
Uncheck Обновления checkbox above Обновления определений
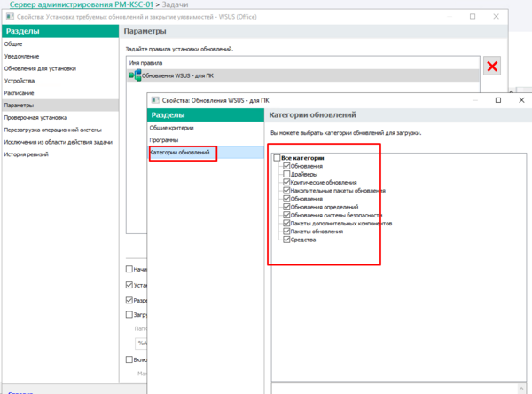pyautogui.click(x=286, y=199)
